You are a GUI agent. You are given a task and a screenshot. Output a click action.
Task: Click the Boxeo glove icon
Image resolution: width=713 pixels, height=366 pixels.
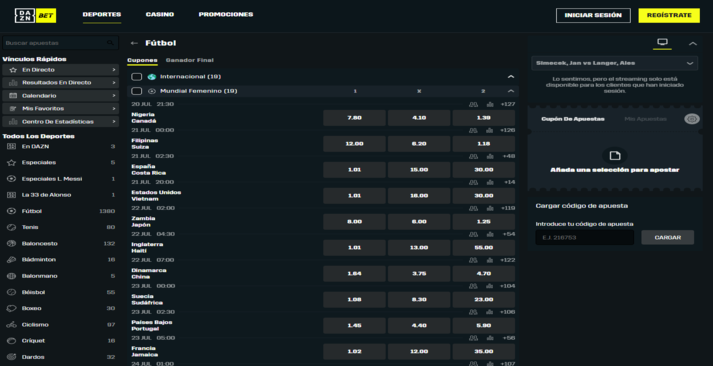click(x=11, y=308)
